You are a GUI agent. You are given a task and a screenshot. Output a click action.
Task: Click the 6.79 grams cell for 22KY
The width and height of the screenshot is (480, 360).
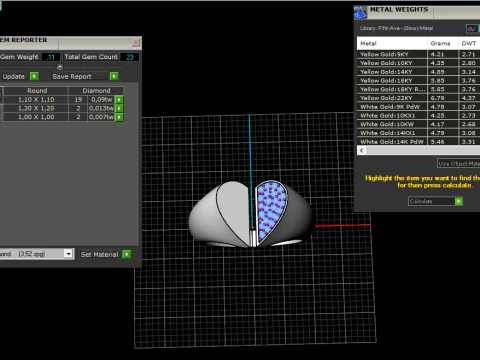pyautogui.click(x=443, y=98)
